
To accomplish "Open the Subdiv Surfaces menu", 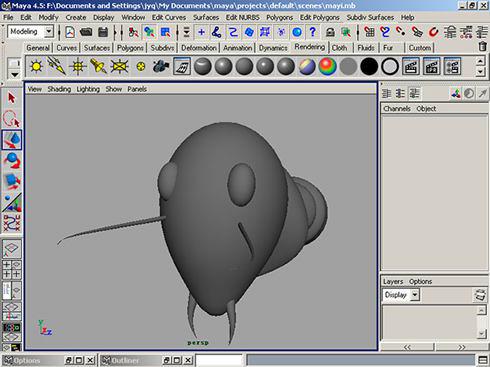I will coord(370,17).
